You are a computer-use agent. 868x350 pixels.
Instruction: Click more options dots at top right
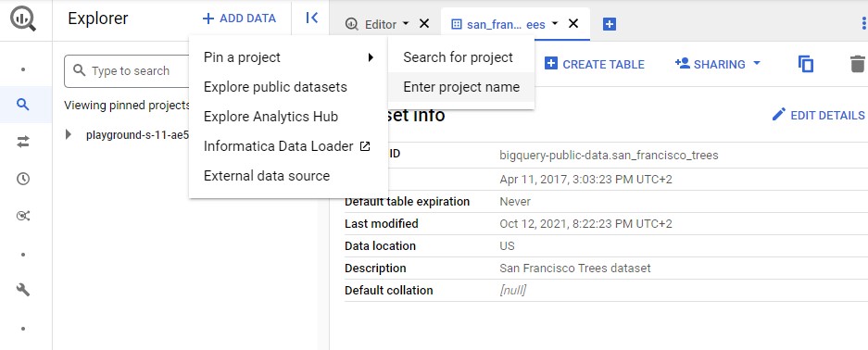(863, 22)
